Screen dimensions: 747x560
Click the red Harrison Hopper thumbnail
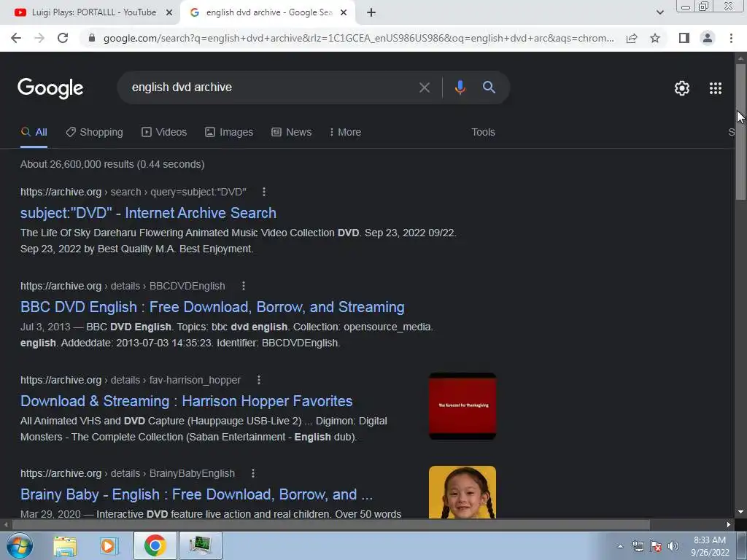pyautogui.click(x=462, y=406)
